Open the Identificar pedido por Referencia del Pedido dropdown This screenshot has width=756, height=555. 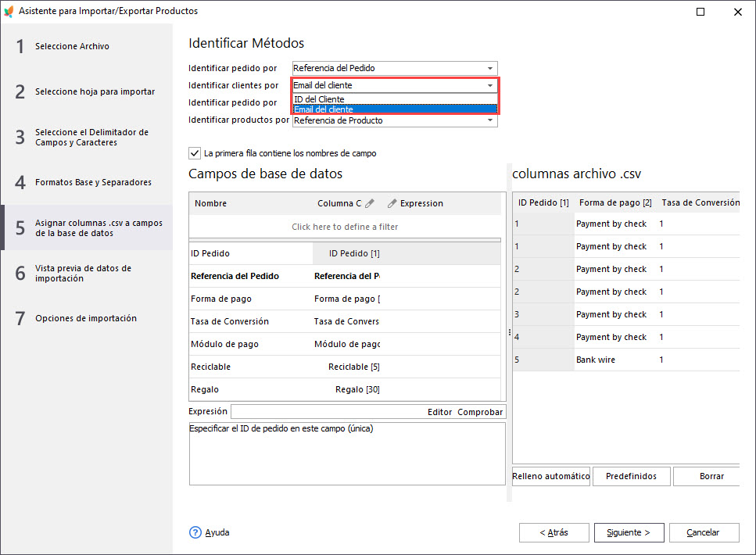pyautogui.click(x=395, y=68)
